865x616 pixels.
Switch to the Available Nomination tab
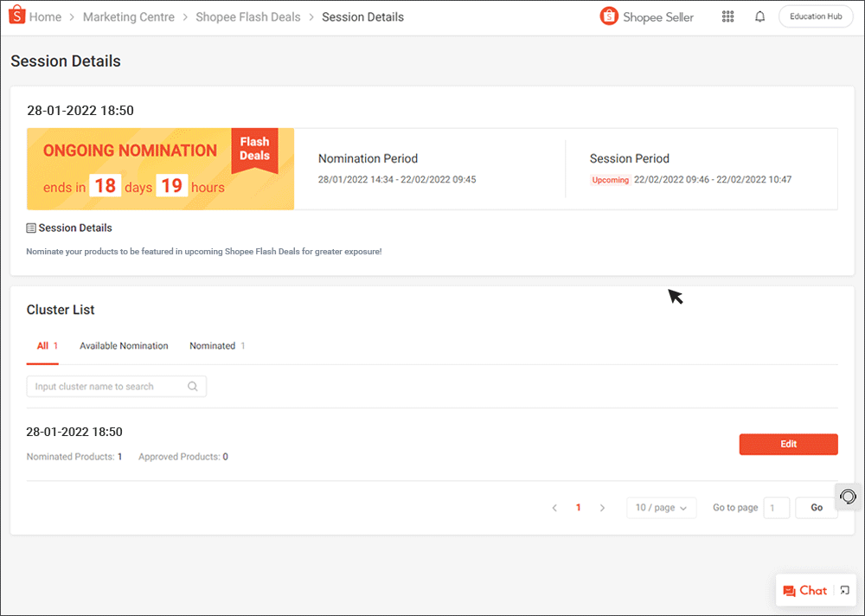124,345
